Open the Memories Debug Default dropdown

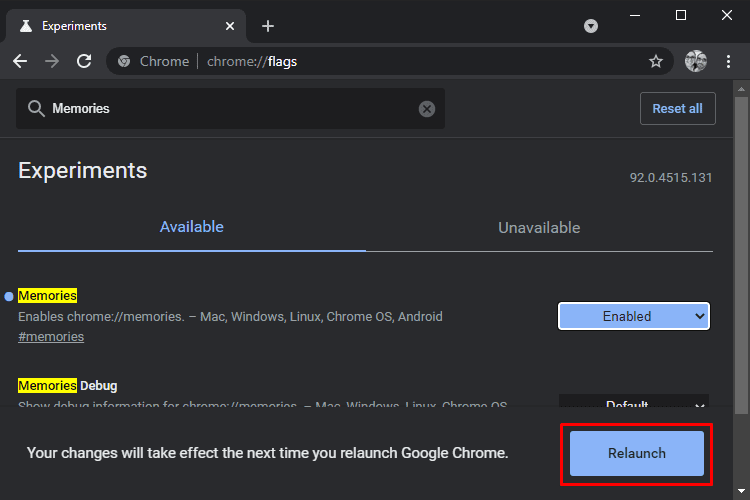pos(634,401)
